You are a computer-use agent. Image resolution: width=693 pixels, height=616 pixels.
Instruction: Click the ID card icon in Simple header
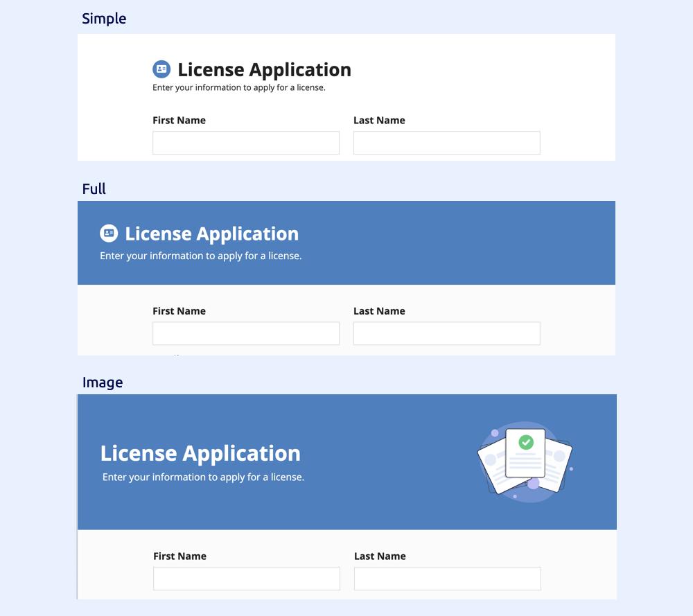click(161, 69)
